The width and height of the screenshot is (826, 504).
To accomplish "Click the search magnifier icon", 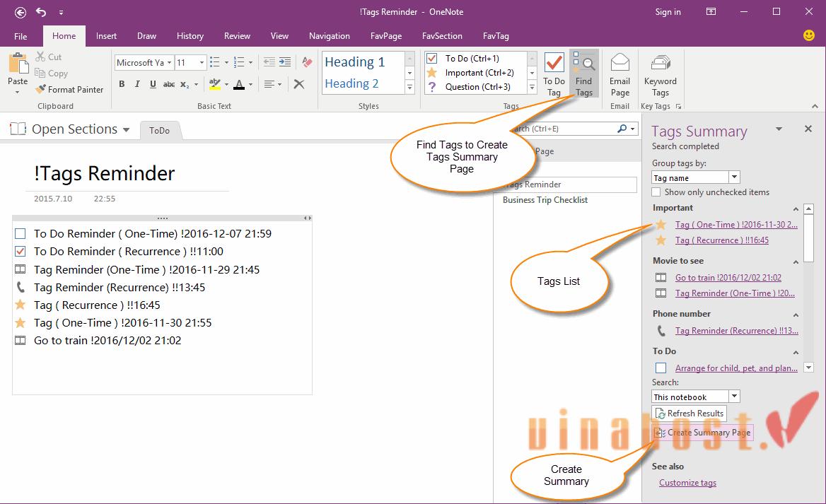I will pyautogui.click(x=622, y=129).
